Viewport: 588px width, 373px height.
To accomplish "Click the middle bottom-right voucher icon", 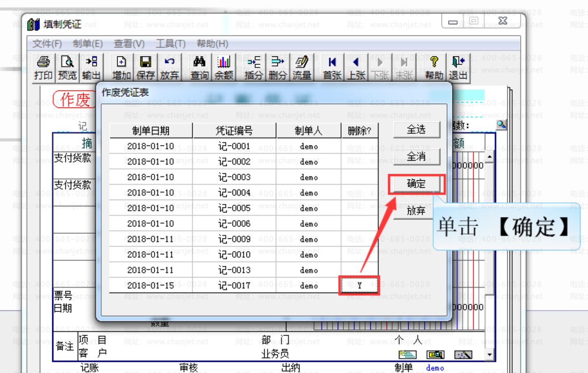I will click(x=435, y=354).
